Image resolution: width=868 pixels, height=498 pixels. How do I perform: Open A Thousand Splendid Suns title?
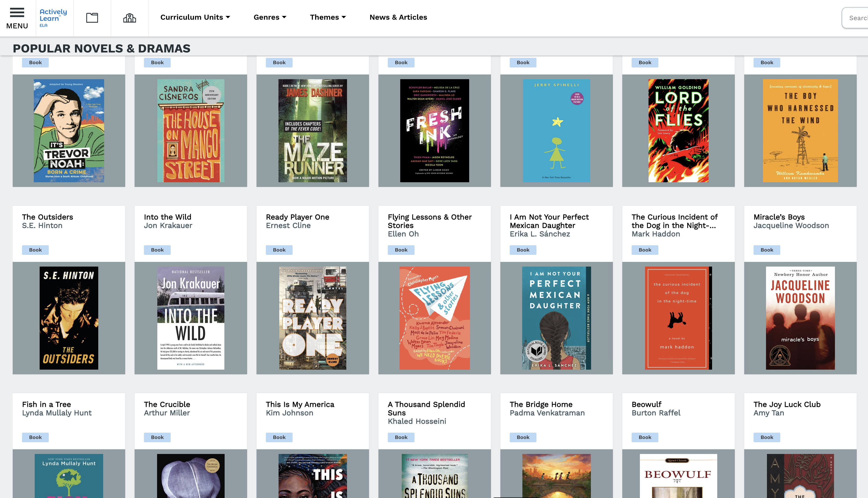click(426, 408)
